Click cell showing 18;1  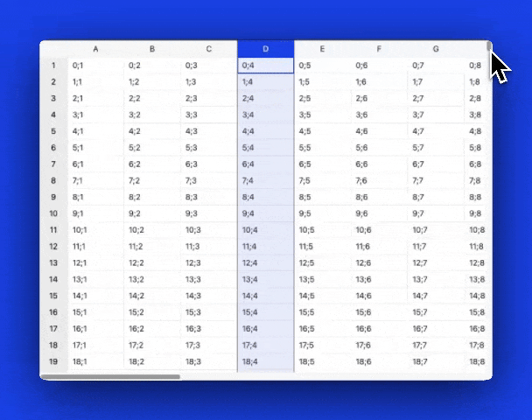coord(95,361)
